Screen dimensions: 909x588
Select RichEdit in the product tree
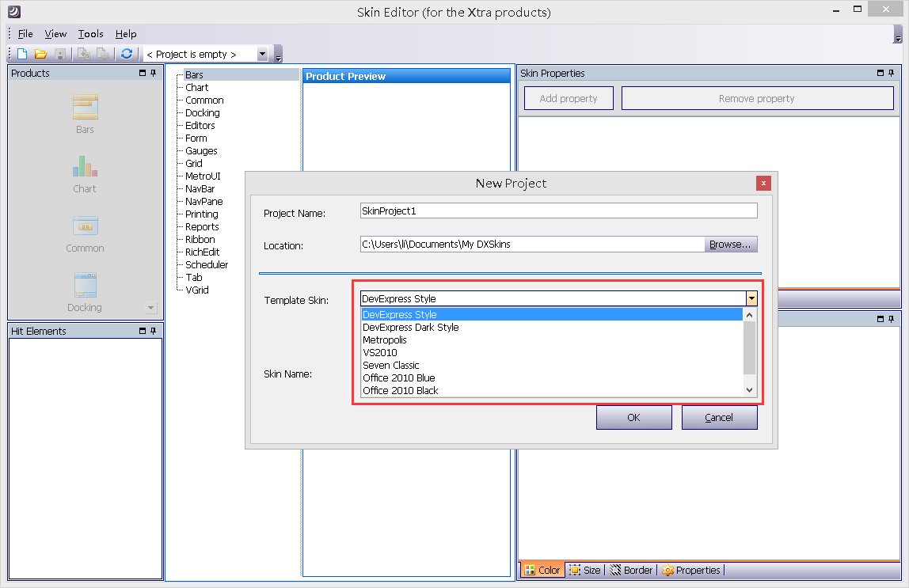203,252
